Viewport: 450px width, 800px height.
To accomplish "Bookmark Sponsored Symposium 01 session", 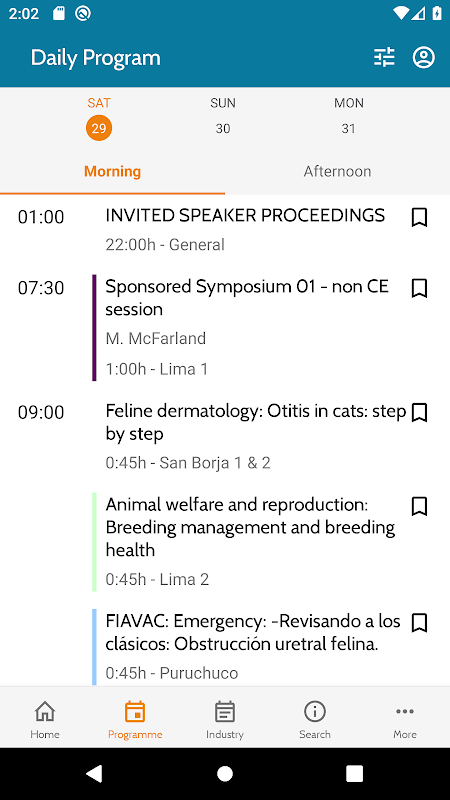I will coord(419,288).
